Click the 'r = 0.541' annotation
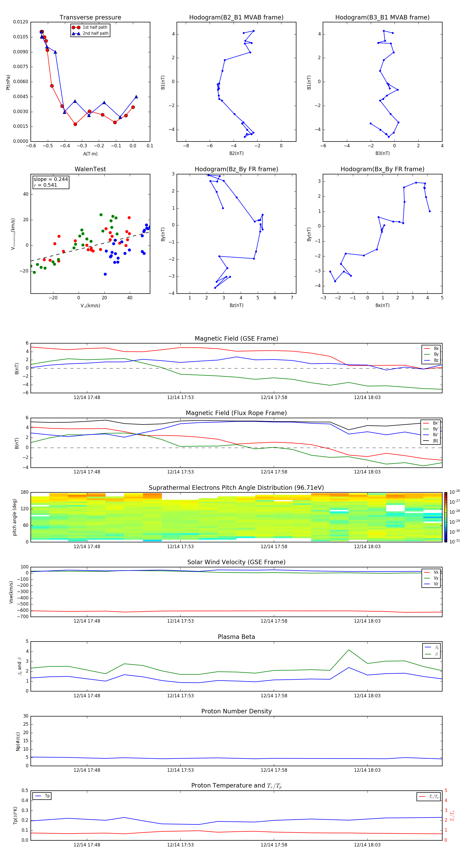 point(45,185)
